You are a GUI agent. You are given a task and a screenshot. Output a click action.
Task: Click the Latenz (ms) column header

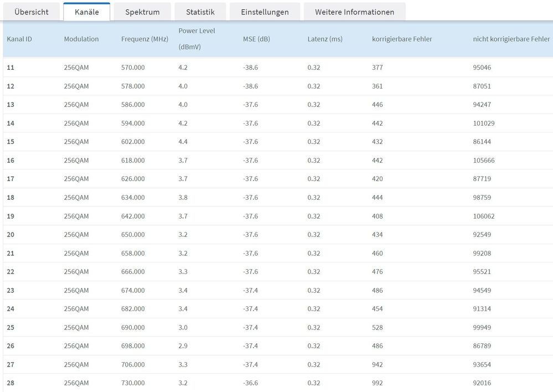(325, 39)
